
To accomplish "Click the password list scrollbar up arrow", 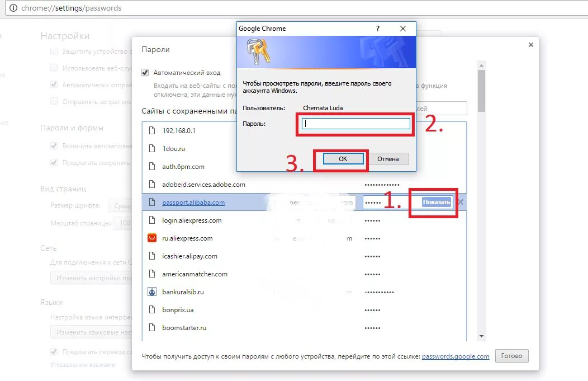I will click(x=481, y=65).
